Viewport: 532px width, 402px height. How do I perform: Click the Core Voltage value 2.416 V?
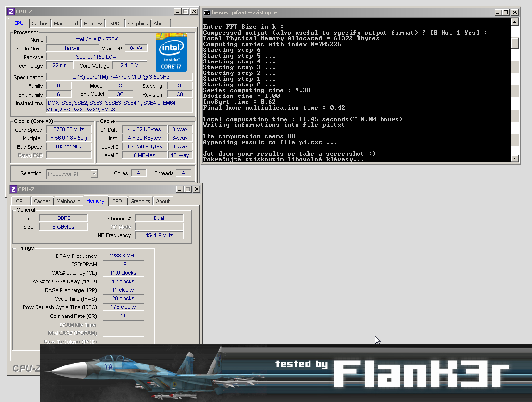tap(129, 65)
